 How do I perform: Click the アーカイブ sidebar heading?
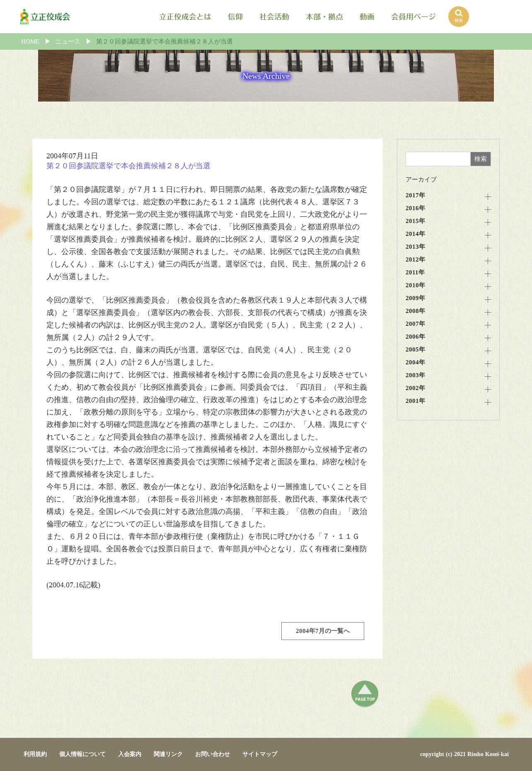coord(421,179)
